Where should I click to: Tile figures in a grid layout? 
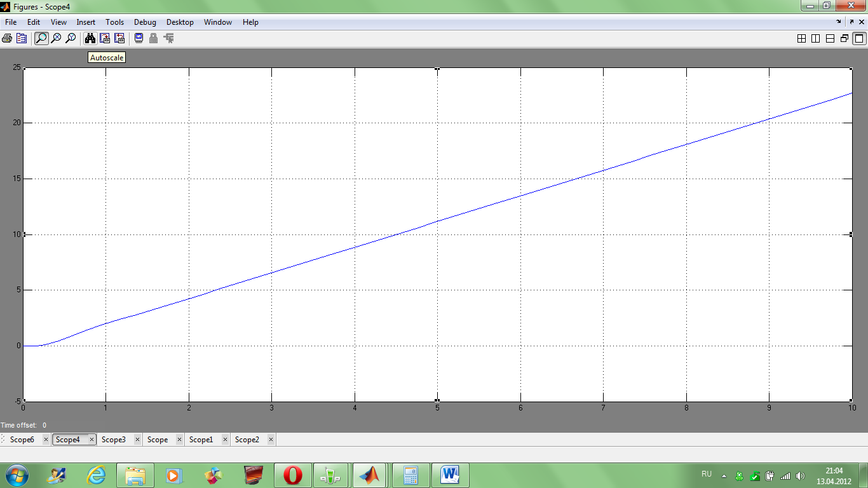coord(801,38)
